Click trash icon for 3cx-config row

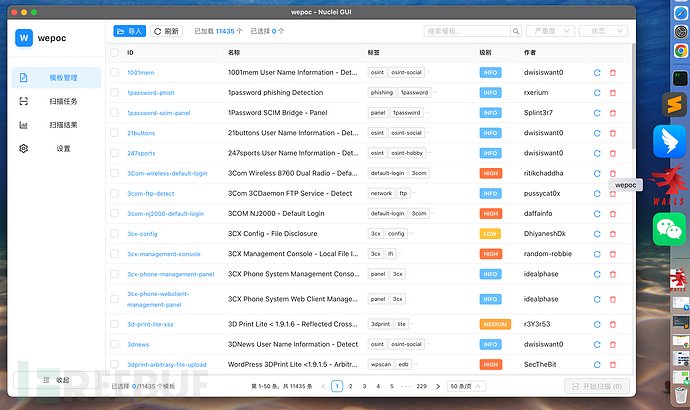tap(613, 233)
